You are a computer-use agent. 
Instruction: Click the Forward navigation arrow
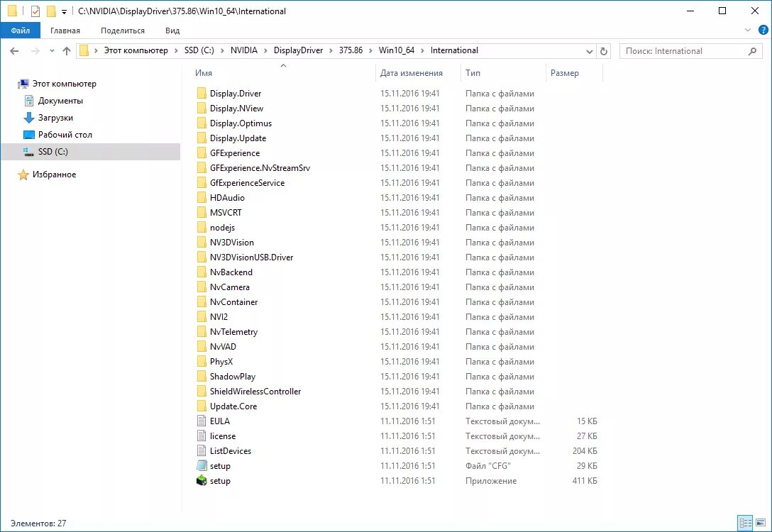click(x=35, y=50)
